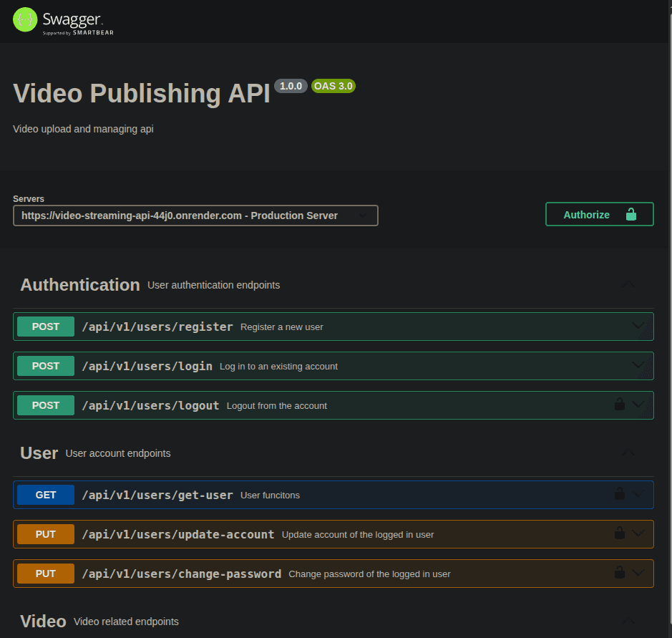Select the POST badge on the register endpoint
This screenshot has height=638, width=672.
coord(45,326)
